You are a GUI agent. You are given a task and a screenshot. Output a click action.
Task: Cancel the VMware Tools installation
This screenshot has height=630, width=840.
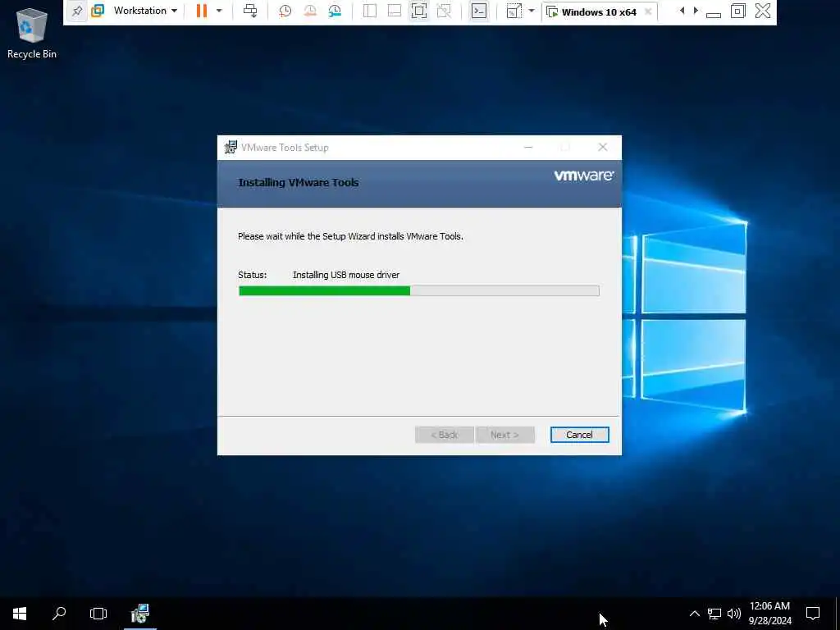pos(580,435)
